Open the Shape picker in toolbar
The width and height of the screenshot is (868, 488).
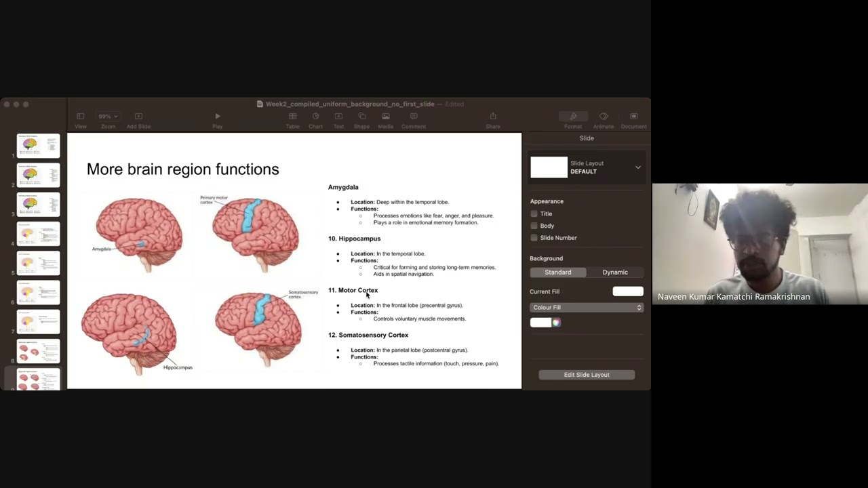click(361, 120)
